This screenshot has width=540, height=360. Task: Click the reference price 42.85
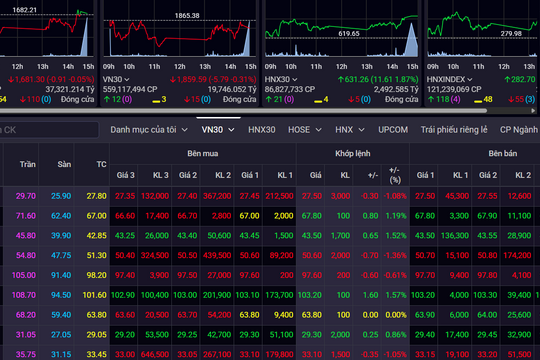click(x=96, y=236)
